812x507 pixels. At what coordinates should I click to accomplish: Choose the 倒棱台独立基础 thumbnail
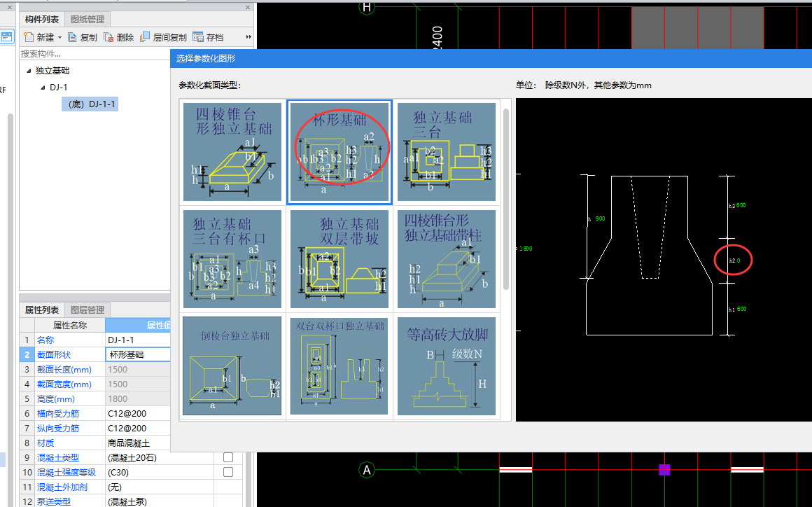232,366
